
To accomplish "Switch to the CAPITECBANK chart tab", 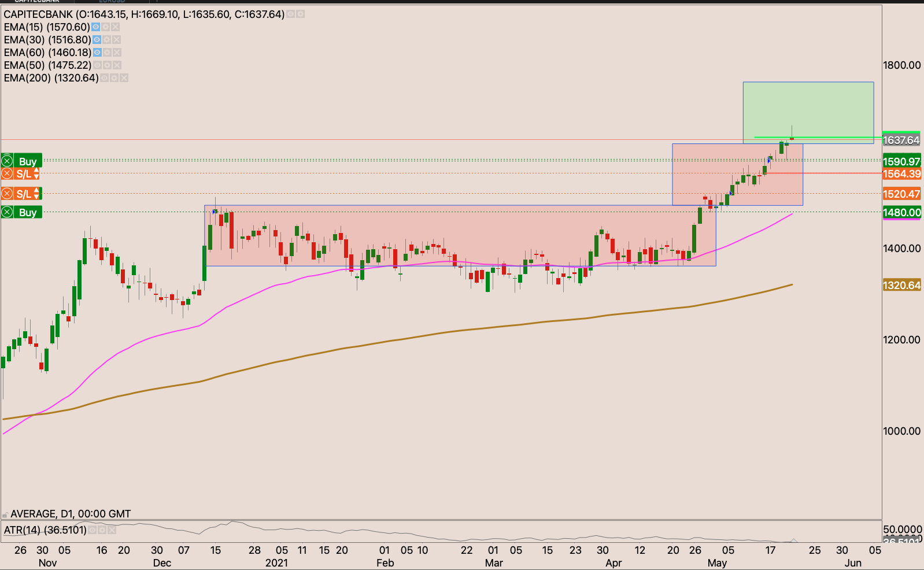I will [x=36, y=2].
